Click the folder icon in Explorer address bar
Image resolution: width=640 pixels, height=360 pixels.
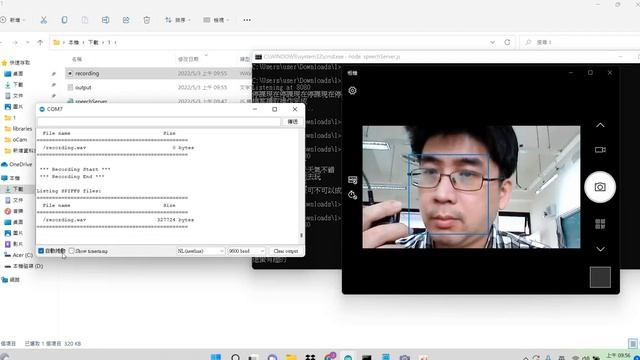pos(56,42)
